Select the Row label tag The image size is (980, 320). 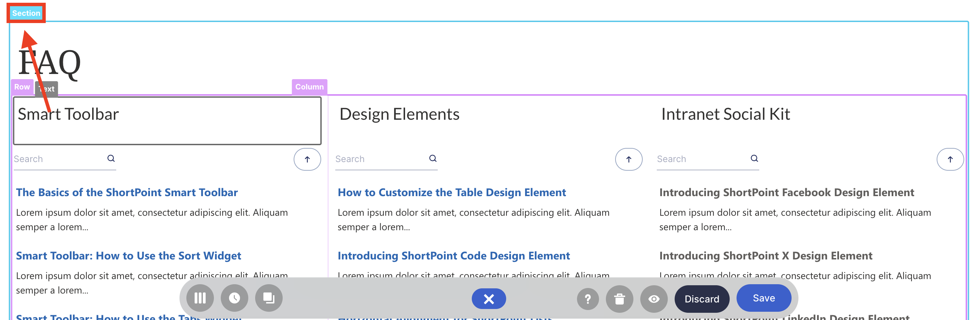(x=22, y=87)
